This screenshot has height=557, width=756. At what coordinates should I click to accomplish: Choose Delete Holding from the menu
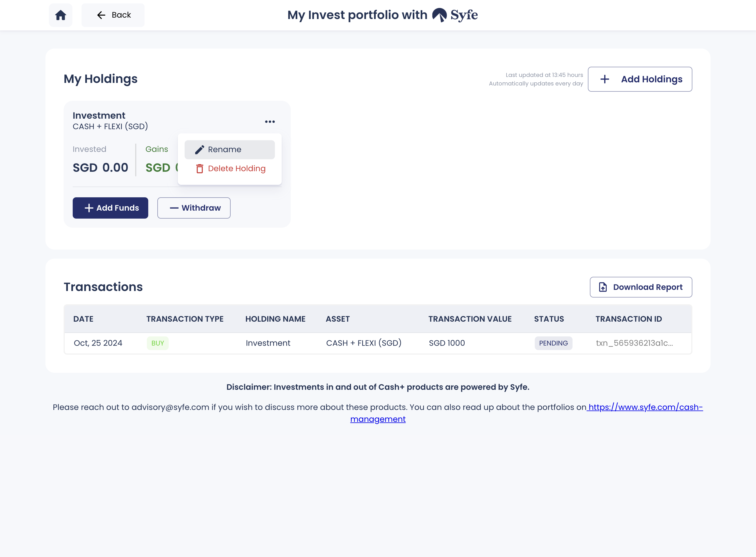tap(230, 169)
